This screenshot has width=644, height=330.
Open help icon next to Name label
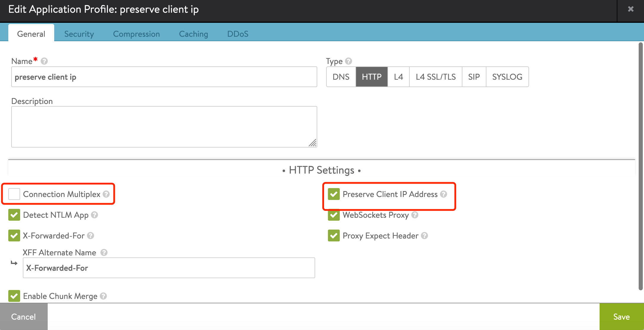[44, 61]
